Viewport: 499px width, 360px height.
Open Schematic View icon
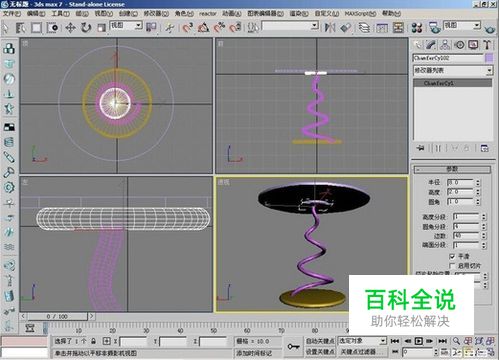(398, 27)
